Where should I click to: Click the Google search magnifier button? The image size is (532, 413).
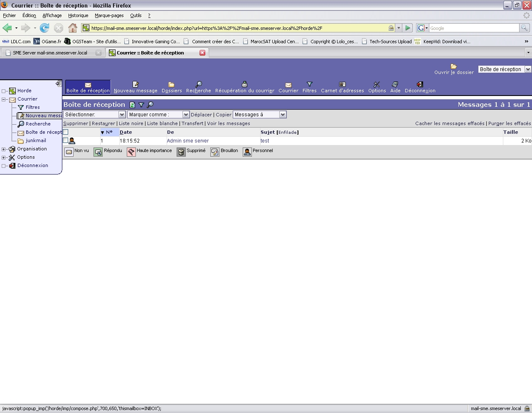click(525, 28)
